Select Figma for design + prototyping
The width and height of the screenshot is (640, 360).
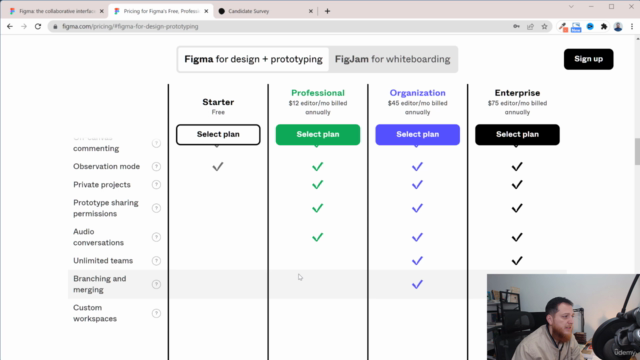point(253,59)
